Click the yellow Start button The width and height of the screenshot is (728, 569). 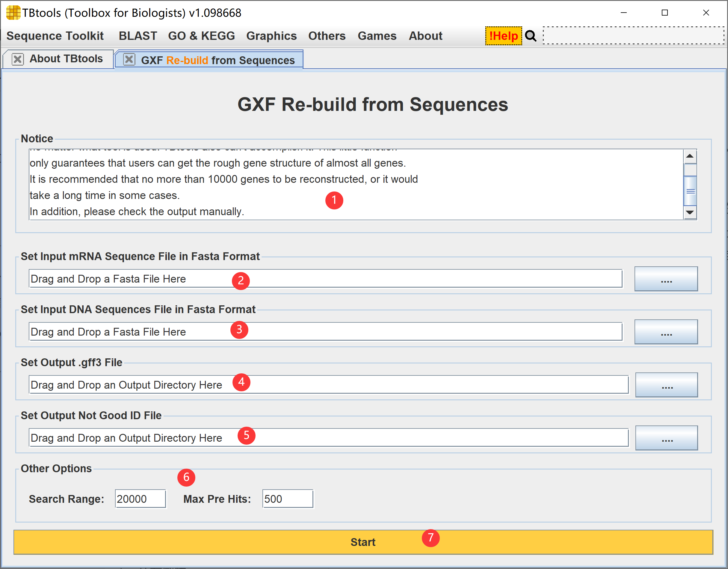pyautogui.click(x=363, y=542)
